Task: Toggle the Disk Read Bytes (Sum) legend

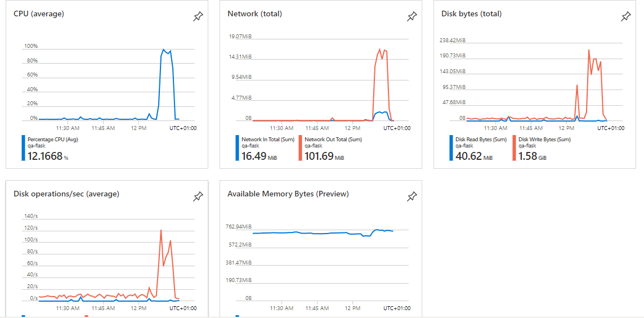Action: click(x=481, y=139)
